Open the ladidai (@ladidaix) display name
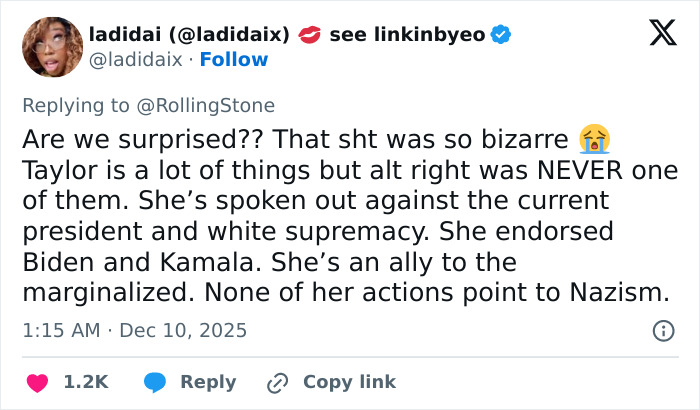This screenshot has height=410, width=700. click(190, 35)
